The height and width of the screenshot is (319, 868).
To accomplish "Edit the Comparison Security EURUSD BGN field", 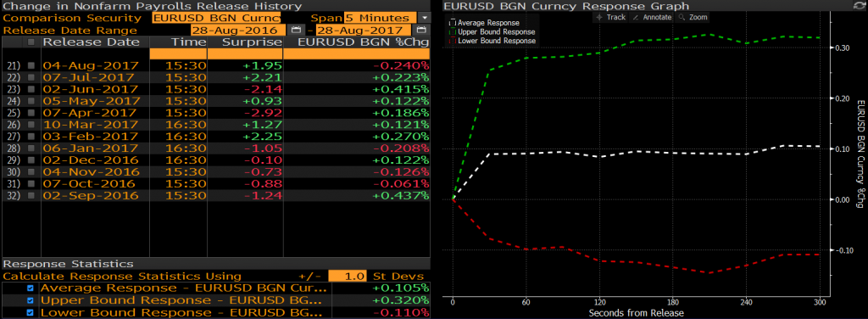I will point(216,18).
